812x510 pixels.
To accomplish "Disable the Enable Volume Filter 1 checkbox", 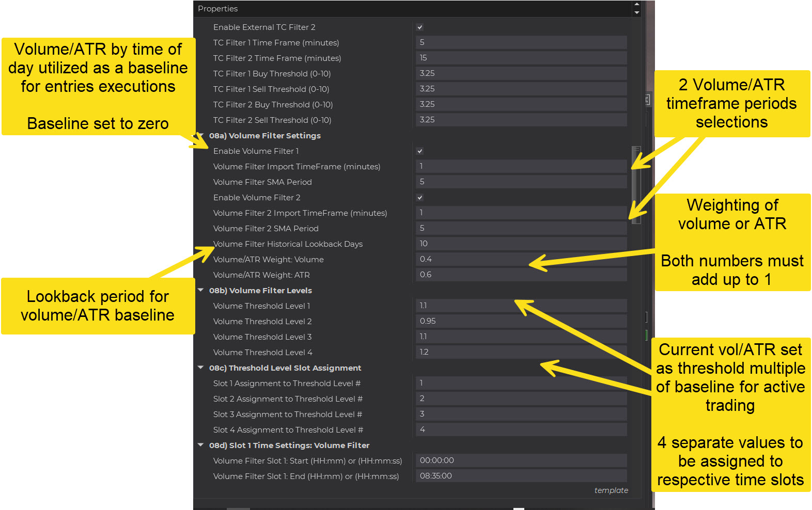I will (420, 151).
